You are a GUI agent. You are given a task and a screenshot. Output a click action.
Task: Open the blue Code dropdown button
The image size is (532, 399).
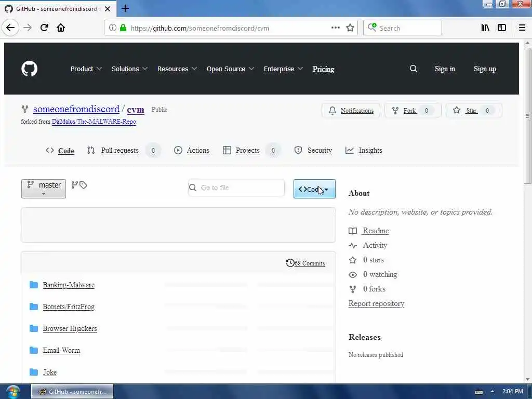[314, 189]
